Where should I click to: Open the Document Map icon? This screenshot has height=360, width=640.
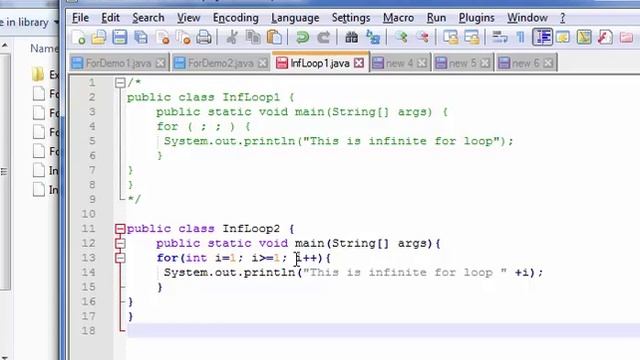[584, 38]
